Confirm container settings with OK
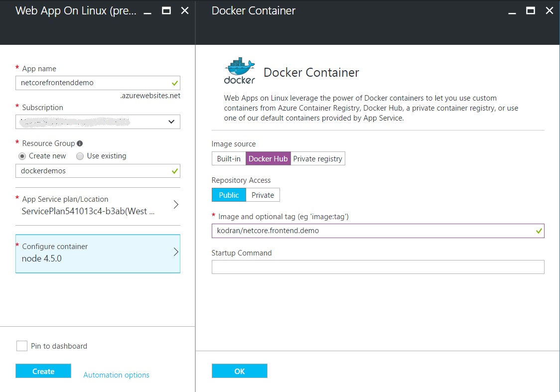Image resolution: width=560 pixels, height=392 pixels. click(239, 371)
